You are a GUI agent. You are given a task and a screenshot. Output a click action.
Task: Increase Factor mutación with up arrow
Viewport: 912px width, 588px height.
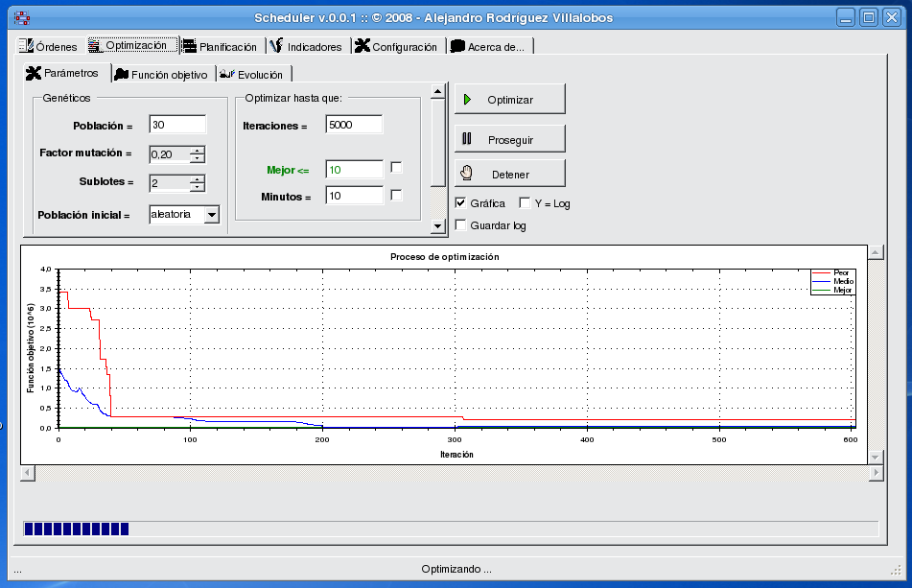(197, 151)
